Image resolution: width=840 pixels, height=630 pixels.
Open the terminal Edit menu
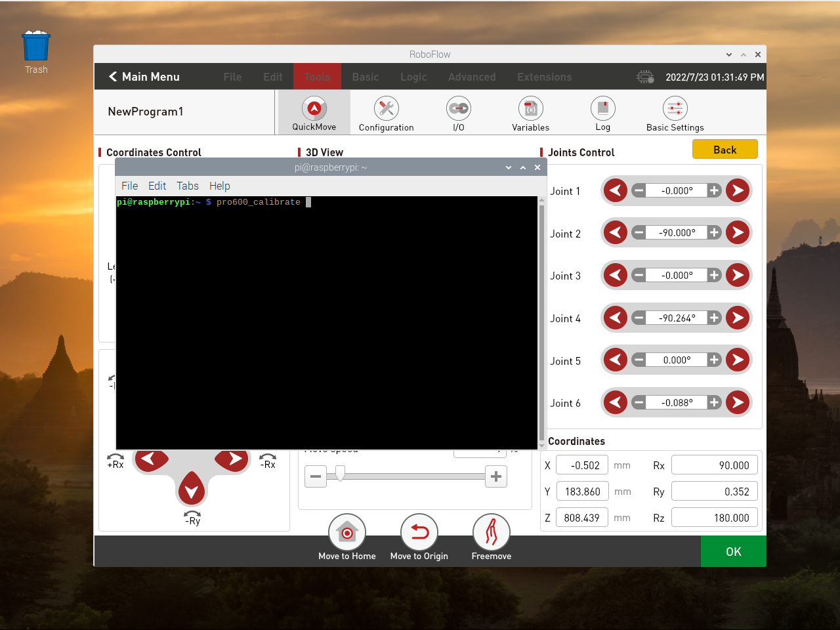(x=157, y=186)
